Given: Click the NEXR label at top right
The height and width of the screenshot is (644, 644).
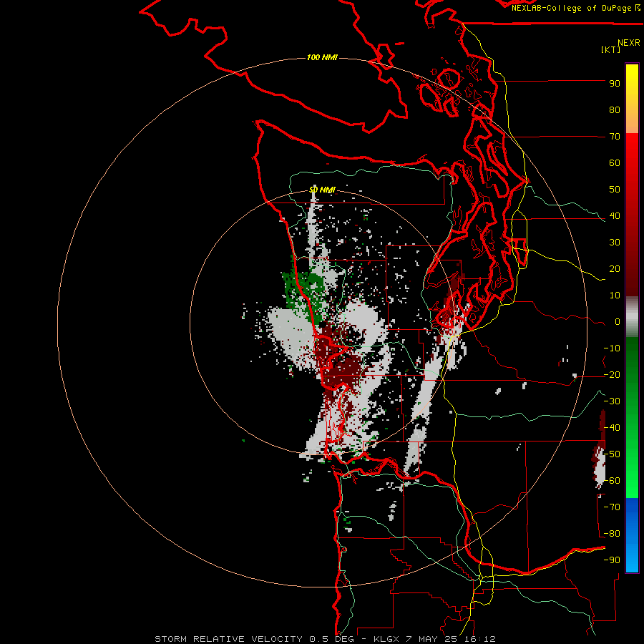Looking at the screenshot, I should click(628, 43).
